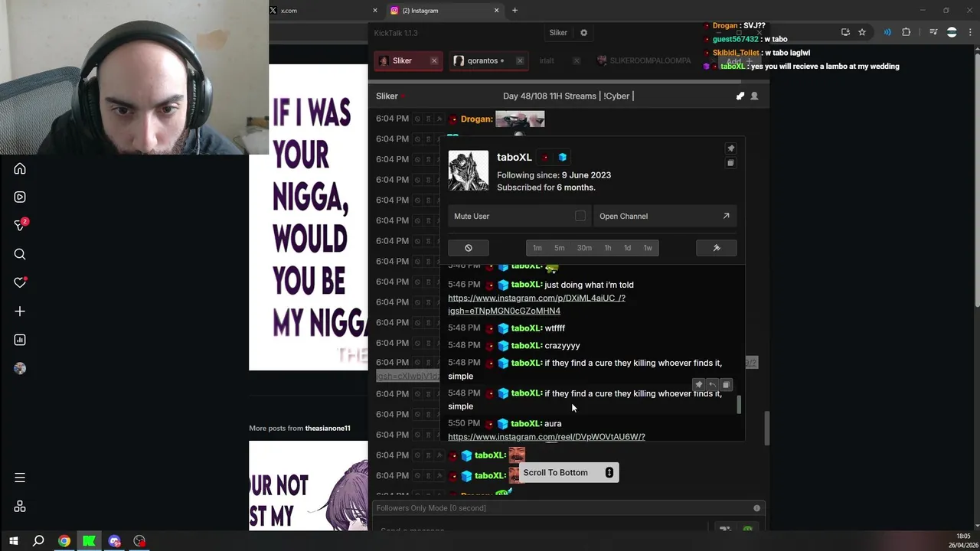The height and width of the screenshot is (551, 980).
Task: Reply to hovered taboXL message
Action: click(712, 385)
